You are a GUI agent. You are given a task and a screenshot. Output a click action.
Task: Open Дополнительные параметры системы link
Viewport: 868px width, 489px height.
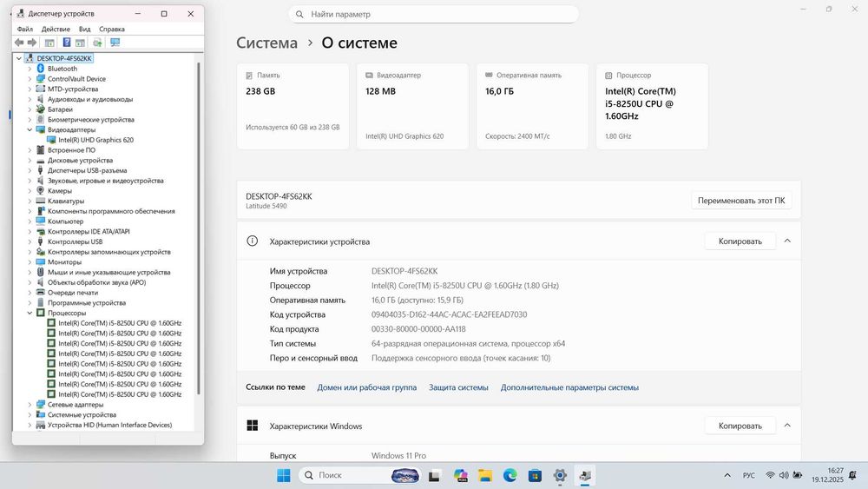(x=569, y=387)
